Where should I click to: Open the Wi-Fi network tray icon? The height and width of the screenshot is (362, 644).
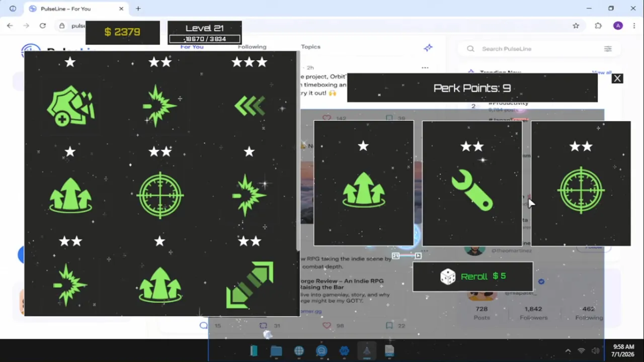(582, 351)
